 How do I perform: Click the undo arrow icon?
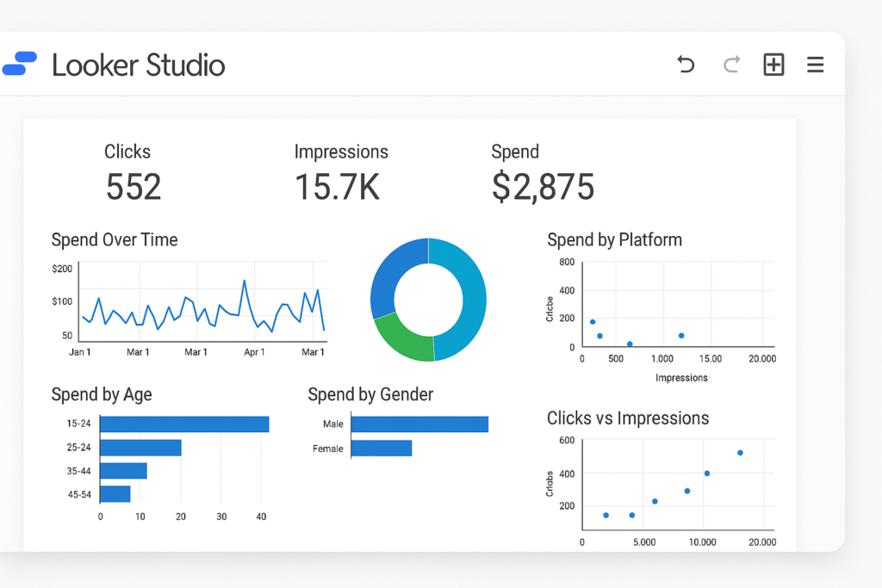[x=686, y=65]
